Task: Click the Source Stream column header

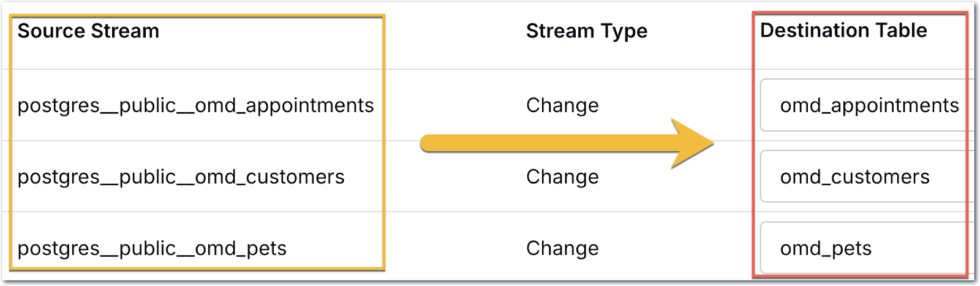Action: (x=88, y=31)
